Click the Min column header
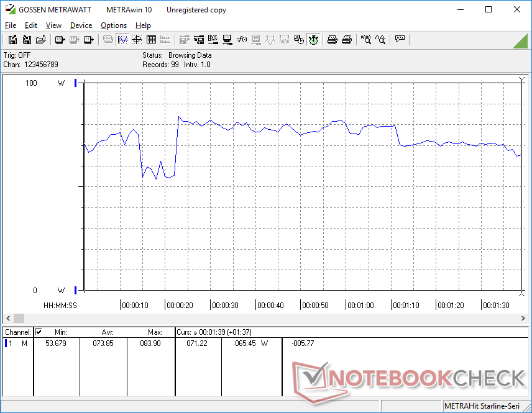Viewport: 532px width, 413px height. click(x=60, y=332)
